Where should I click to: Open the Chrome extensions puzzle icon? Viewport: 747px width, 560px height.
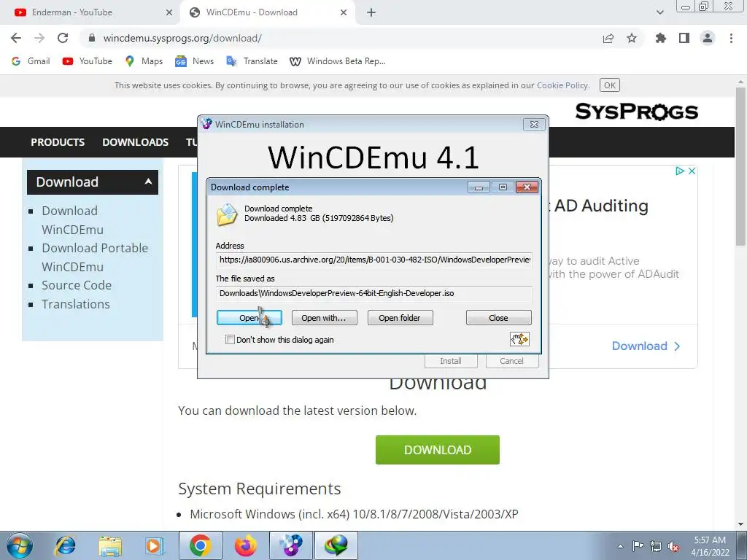(661, 38)
